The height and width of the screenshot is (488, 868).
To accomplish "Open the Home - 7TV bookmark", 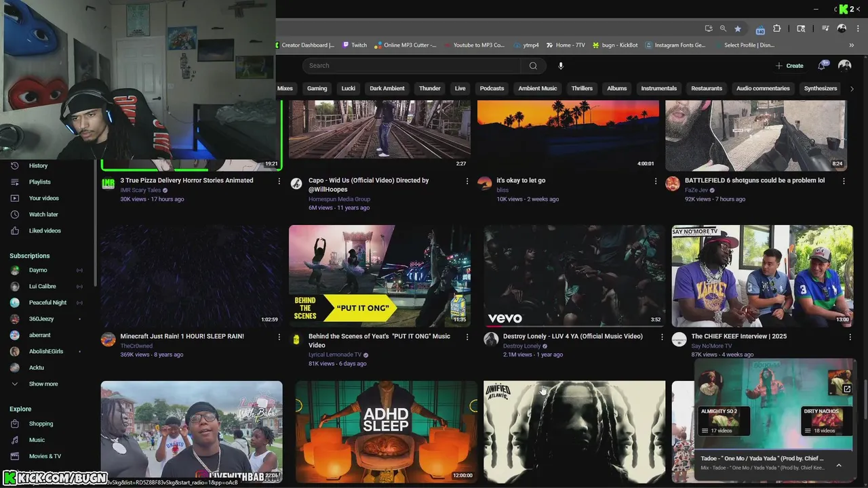I will (x=565, y=45).
